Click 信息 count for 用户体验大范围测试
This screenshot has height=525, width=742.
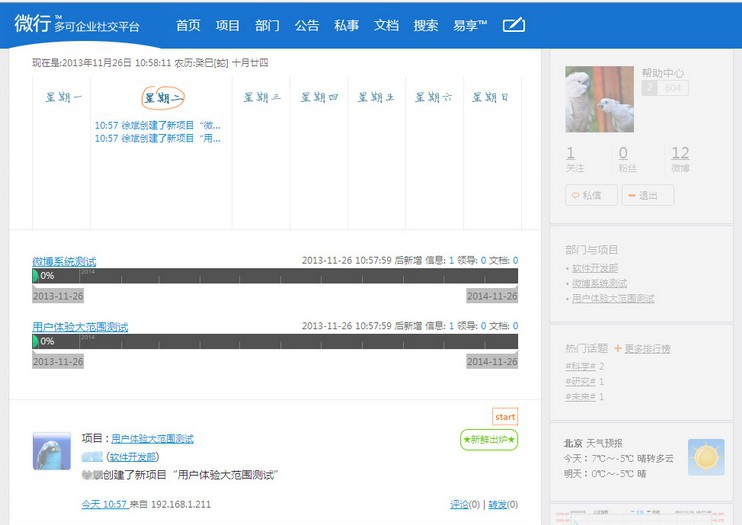coord(451,326)
